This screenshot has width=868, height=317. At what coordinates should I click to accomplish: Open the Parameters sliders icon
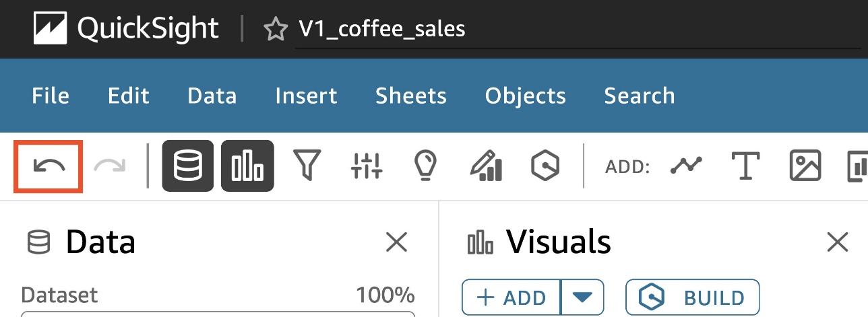point(367,166)
